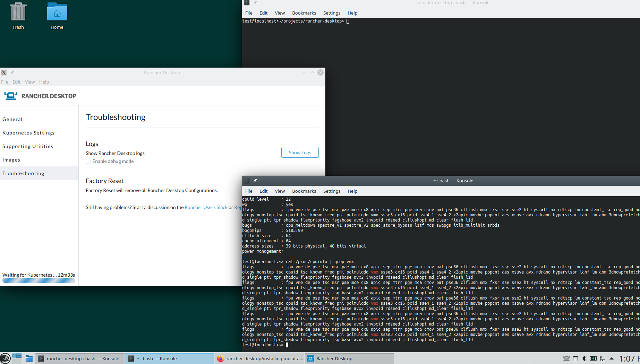Image resolution: width=640 pixels, height=364 pixels.
Task: Toggle pin-on-top for the Rancher Desktop window
Action: click(x=12, y=72)
